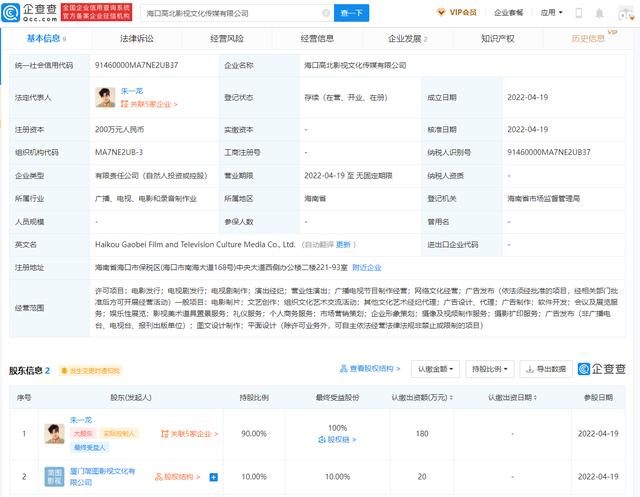Screen dimensions: 640x497
Task: Click shareholder row 1 portrait thumbnail
Action: click(x=54, y=434)
